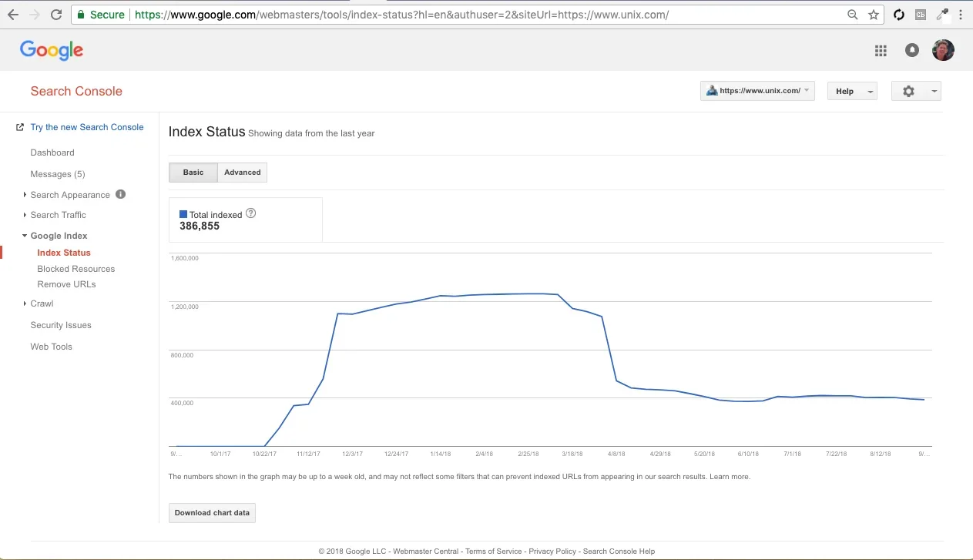Screen dimensions: 973x560
Task: Go back with the browser back arrow
Action: click(x=13, y=15)
